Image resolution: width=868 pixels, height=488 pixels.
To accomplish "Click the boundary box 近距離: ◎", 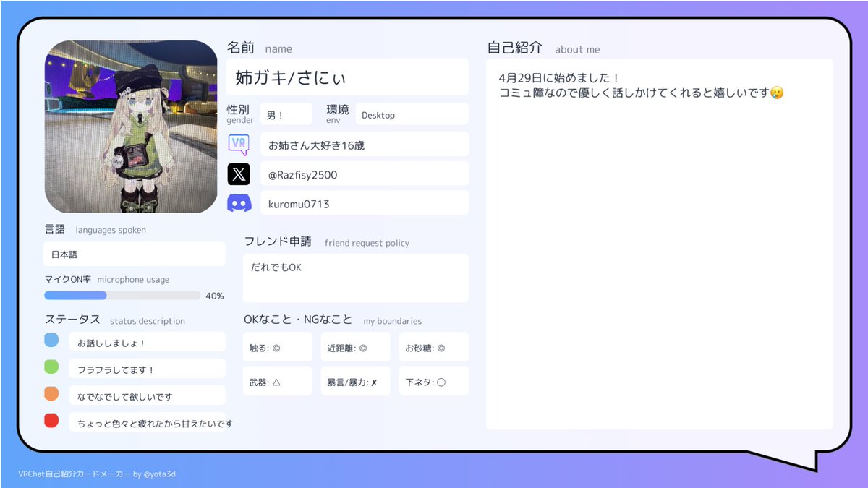I will point(355,347).
